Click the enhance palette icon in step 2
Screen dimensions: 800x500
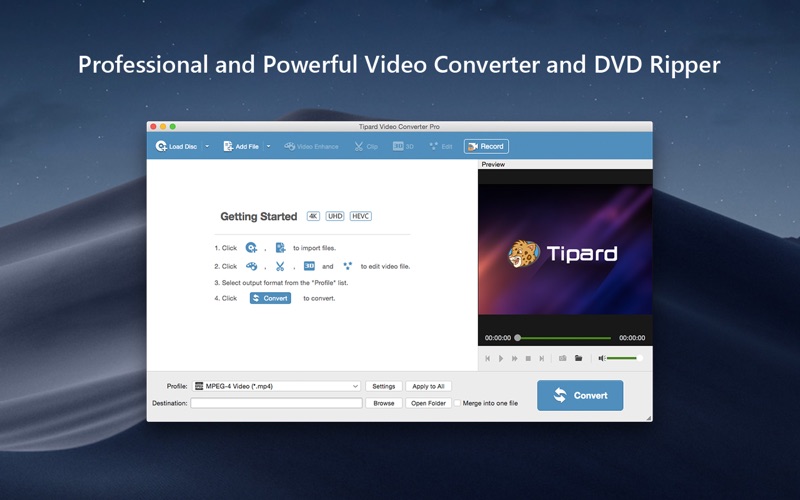(252, 266)
